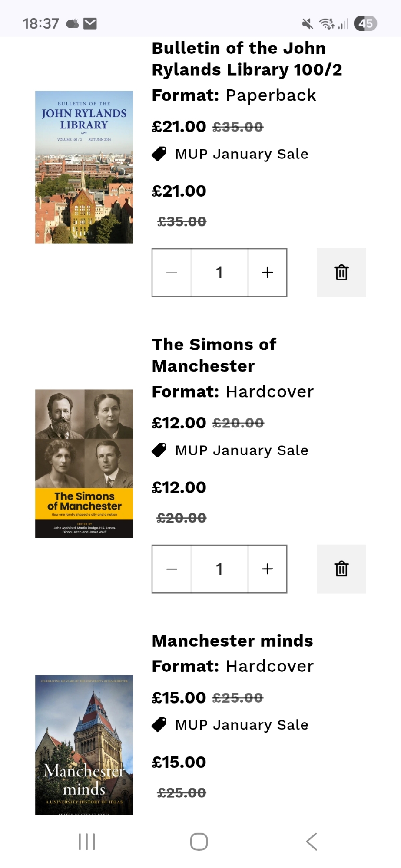Decrease quantity of The Simons of Manchester

(x=172, y=569)
